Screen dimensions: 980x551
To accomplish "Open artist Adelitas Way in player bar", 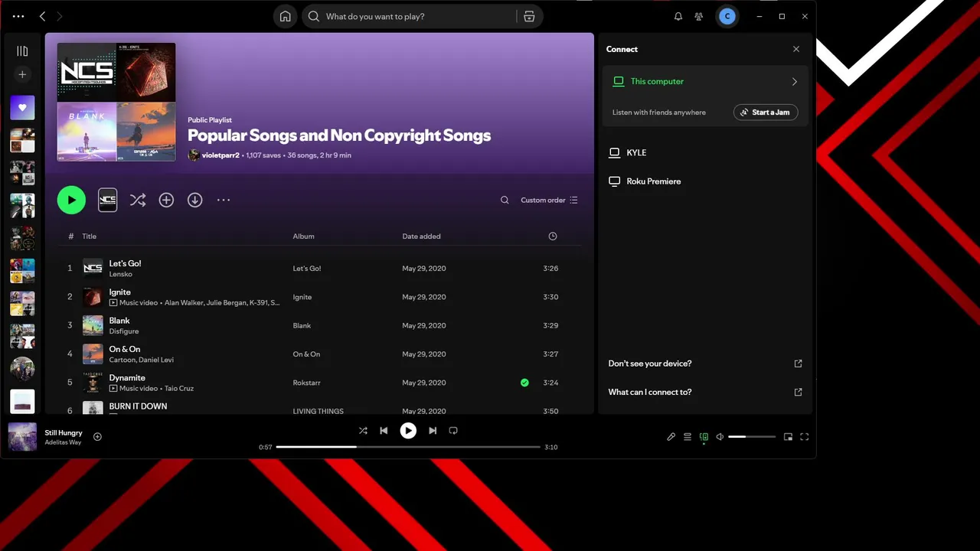I will (x=63, y=442).
